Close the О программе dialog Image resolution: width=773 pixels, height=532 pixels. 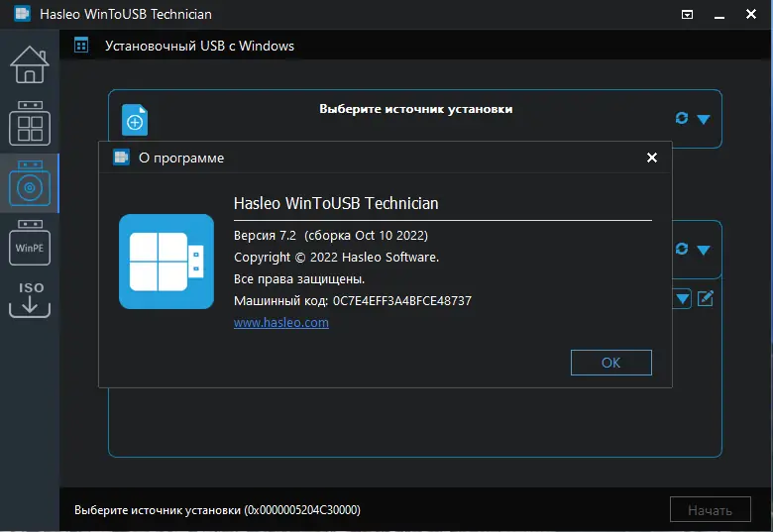(x=651, y=158)
